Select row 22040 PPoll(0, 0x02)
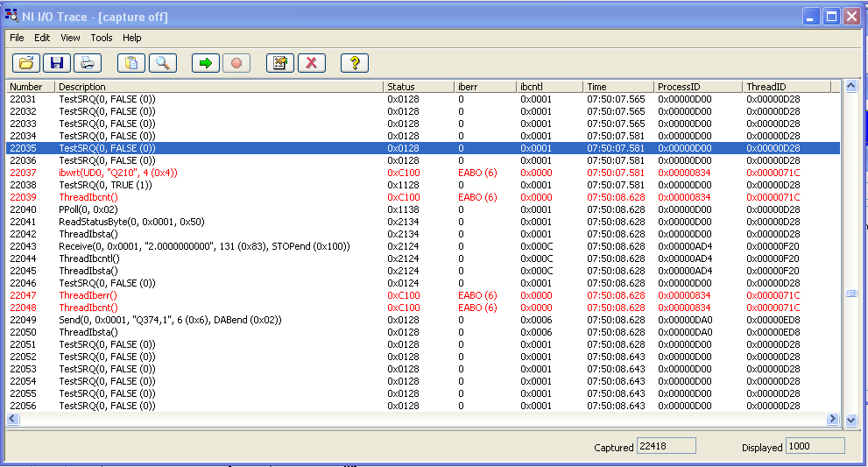The width and height of the screenshot is (868, 467). 423,209
